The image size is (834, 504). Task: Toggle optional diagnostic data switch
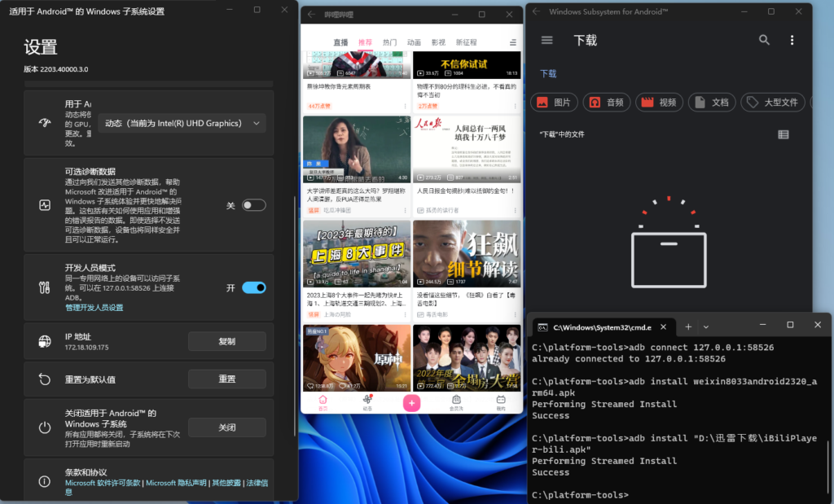pos(254,205)
